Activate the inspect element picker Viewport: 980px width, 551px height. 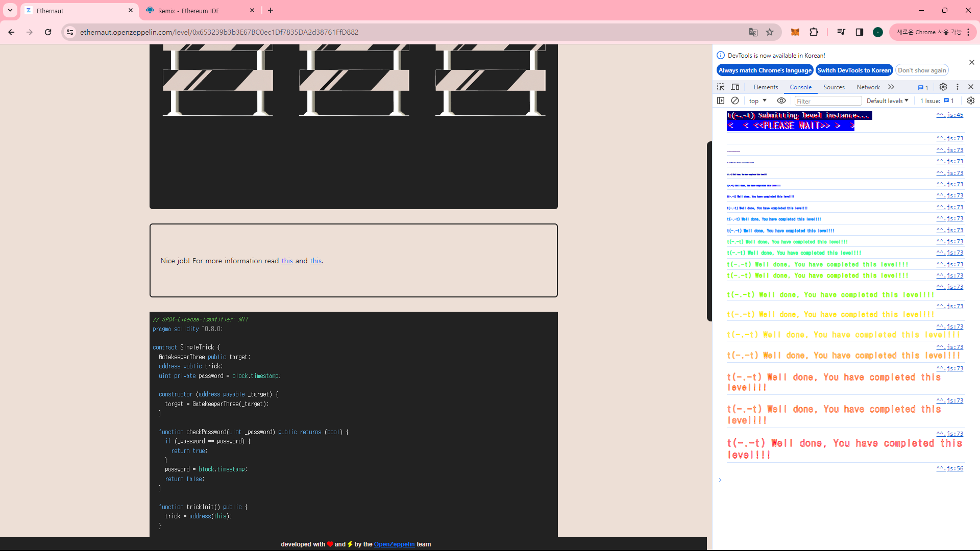pos(721,87)
